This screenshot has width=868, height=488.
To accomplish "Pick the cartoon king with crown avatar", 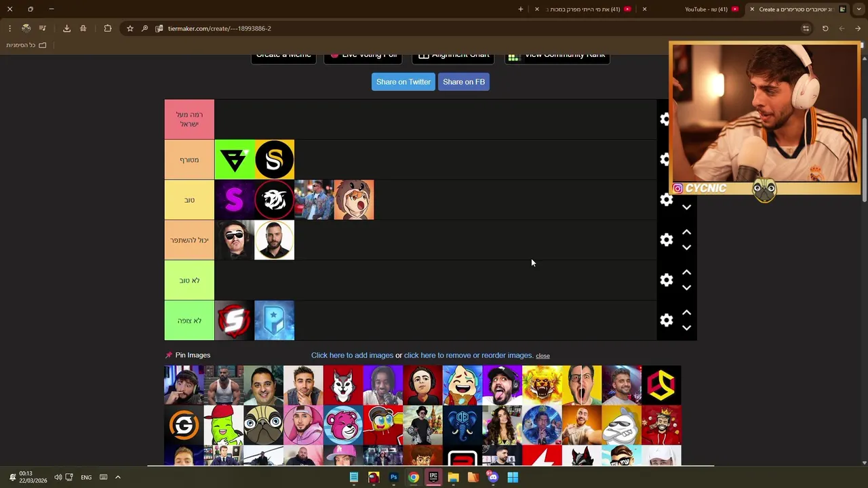I will (661, 425).
